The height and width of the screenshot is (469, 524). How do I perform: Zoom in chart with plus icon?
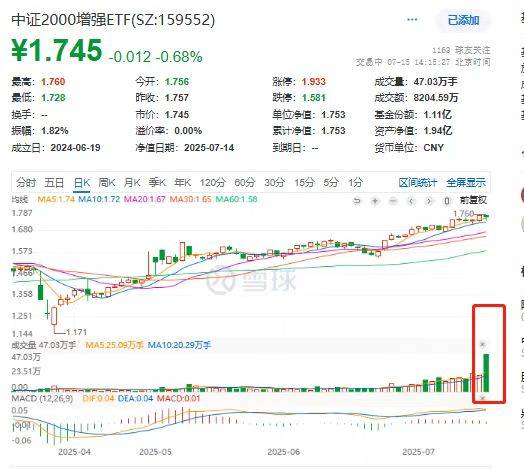(375, 201)
